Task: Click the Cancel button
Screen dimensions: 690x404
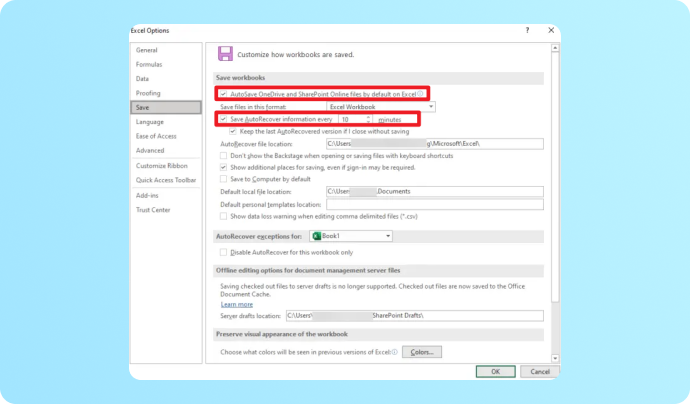Action: pos(540,371)
